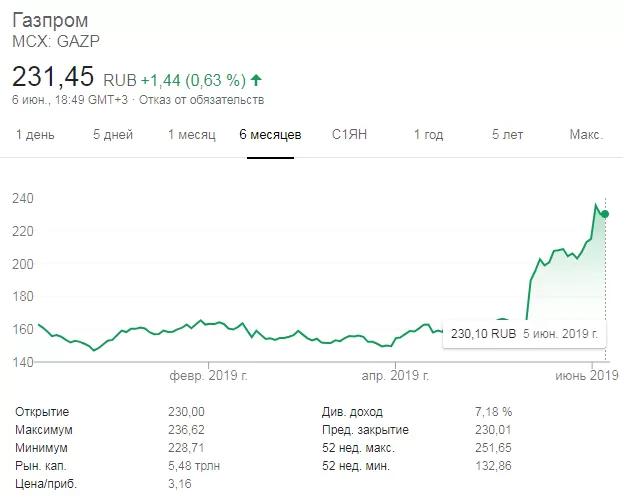Viewport: 623px width, 496px height.
Task: Click the dividend yield value '7,18 %'
Action: pyautogui.click(x=493, y=412)
